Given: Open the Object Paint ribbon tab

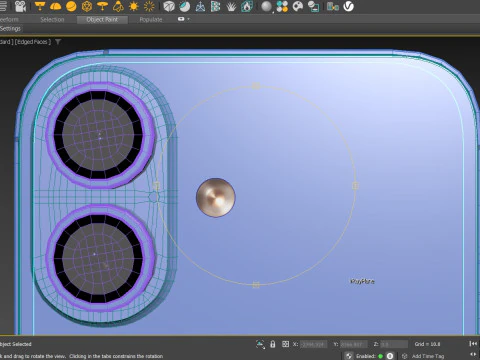Looking at the screenshot, I should [x=102, y=20].
